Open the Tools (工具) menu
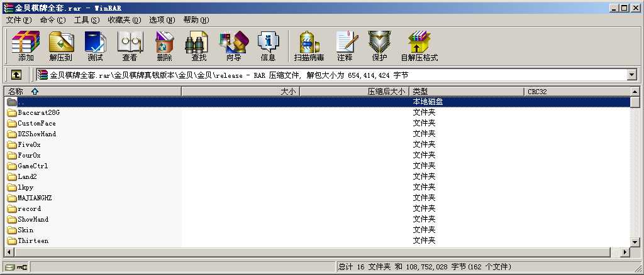Image resolution: width=644 pixels, height=275 pixels. (87, 19)
